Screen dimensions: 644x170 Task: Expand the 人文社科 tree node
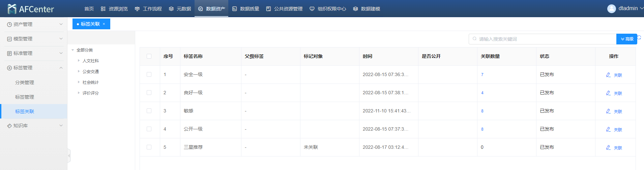click(79, 61)
